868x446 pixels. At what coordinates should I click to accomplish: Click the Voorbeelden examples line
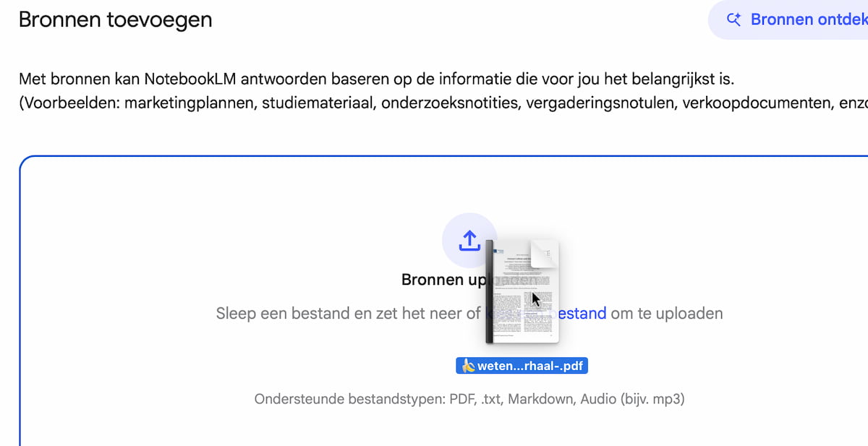tap(434, 103)
